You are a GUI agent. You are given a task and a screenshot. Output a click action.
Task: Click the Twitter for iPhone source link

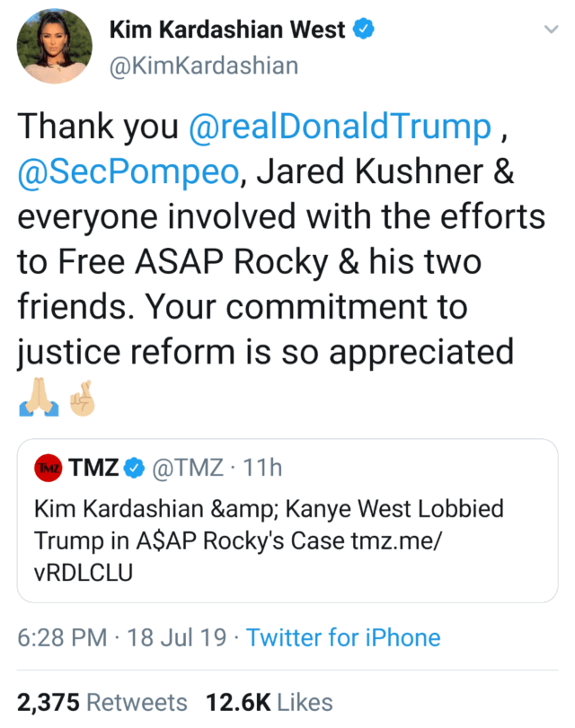click(x=343, y=638)
